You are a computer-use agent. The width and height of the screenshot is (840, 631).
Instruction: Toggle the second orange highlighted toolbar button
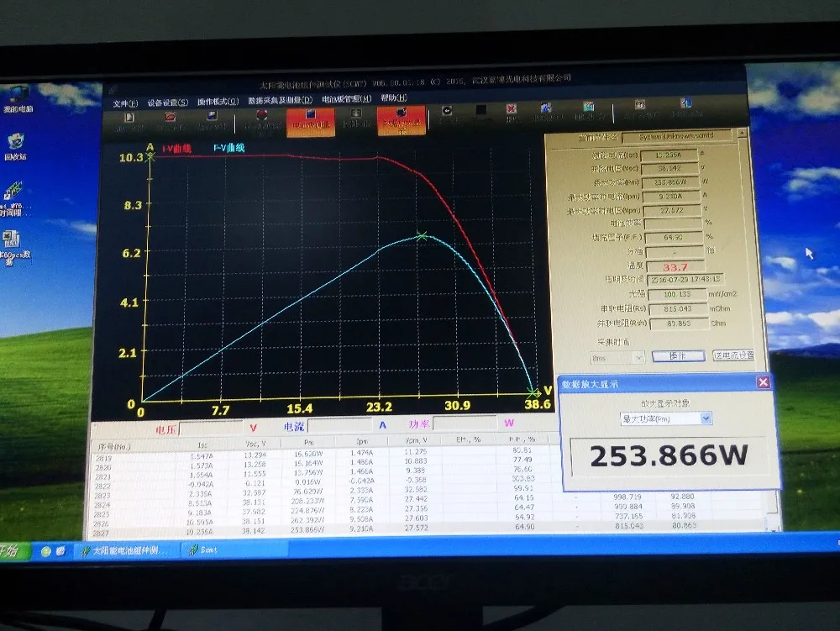(402, 120)
